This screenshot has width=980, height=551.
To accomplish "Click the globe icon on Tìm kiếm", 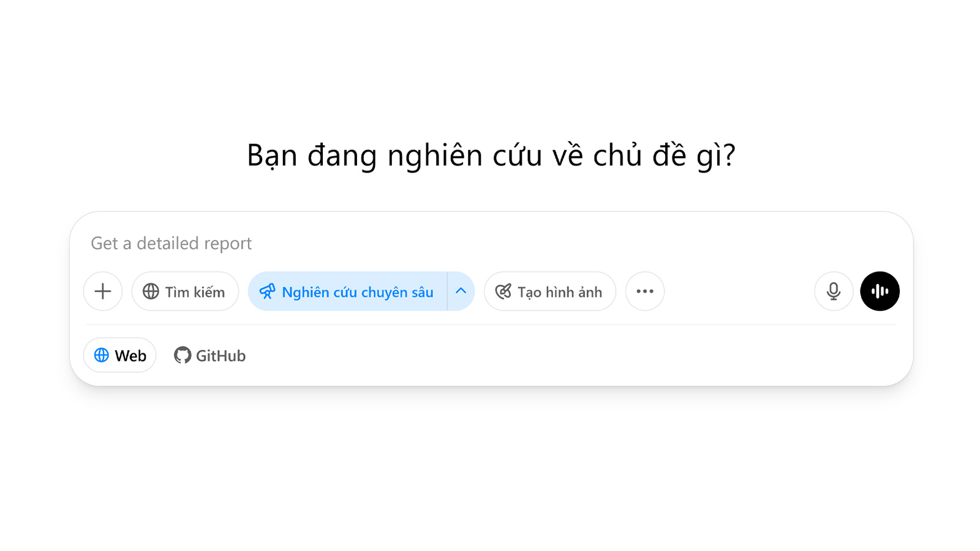I will 151,291.
